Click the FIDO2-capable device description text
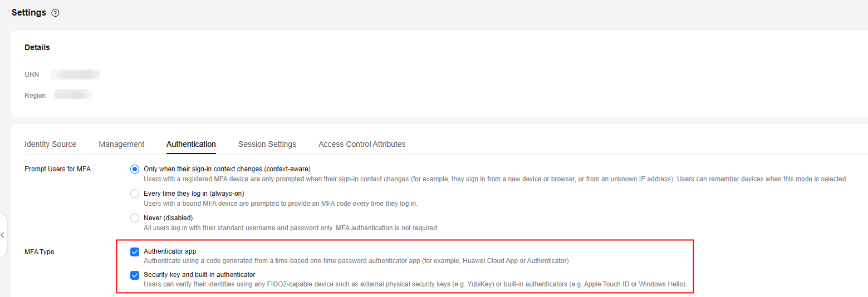 [x=415, y=284]
